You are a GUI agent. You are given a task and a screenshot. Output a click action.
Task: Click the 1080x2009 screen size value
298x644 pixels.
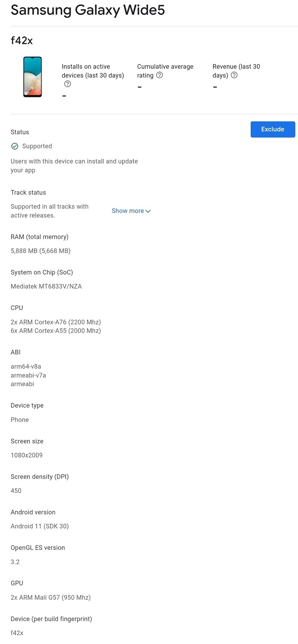[26, 455]
